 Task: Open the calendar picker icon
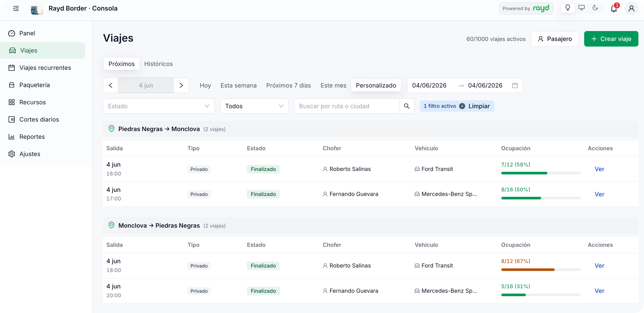coord(515,85)
